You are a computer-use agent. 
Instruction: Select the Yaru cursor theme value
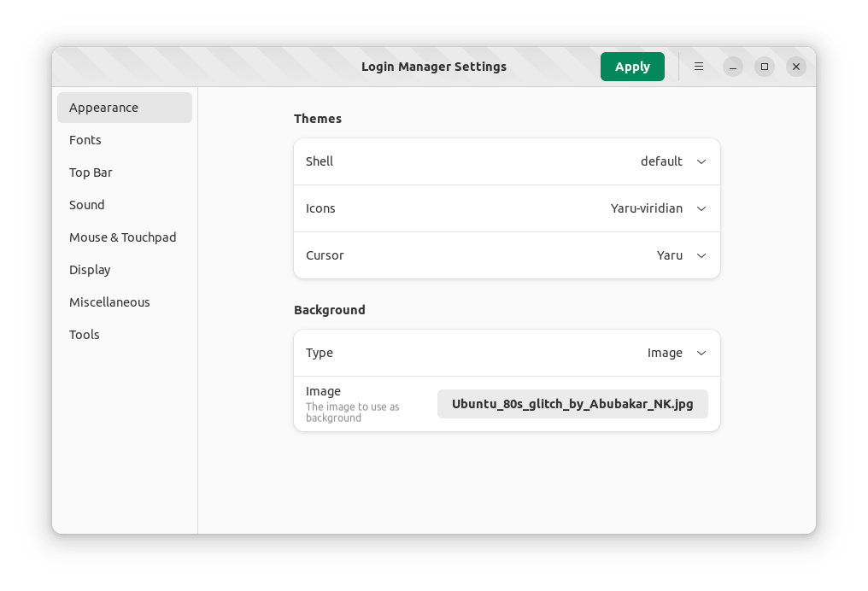[x=670, y=255]
